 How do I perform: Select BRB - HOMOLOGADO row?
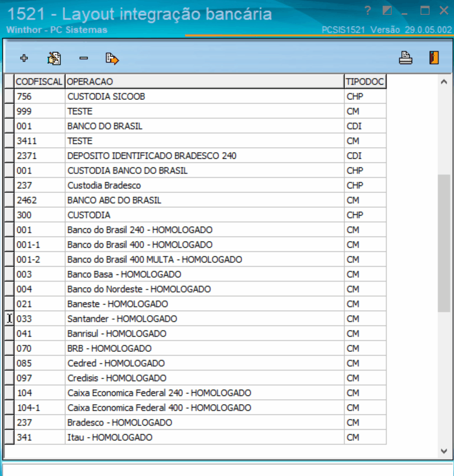point(205,349)
